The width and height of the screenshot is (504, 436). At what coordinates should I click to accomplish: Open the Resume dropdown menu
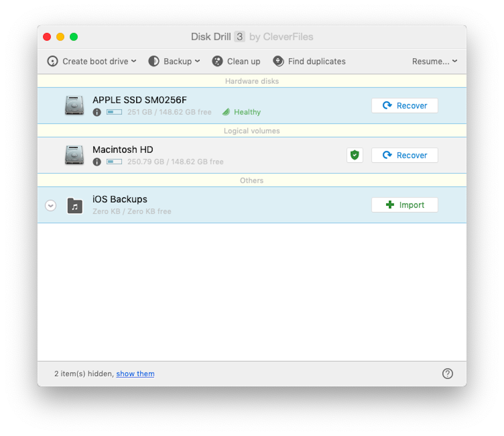(435, 61)
